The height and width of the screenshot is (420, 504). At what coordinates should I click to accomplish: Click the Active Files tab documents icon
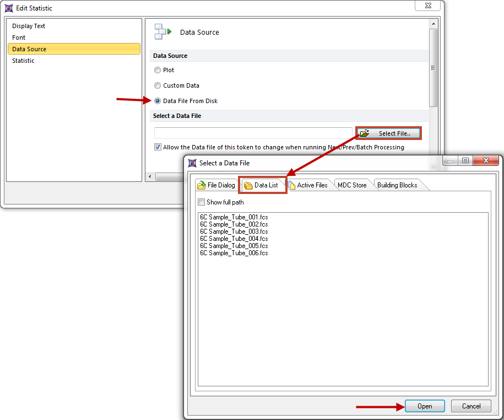coord(291,185)
